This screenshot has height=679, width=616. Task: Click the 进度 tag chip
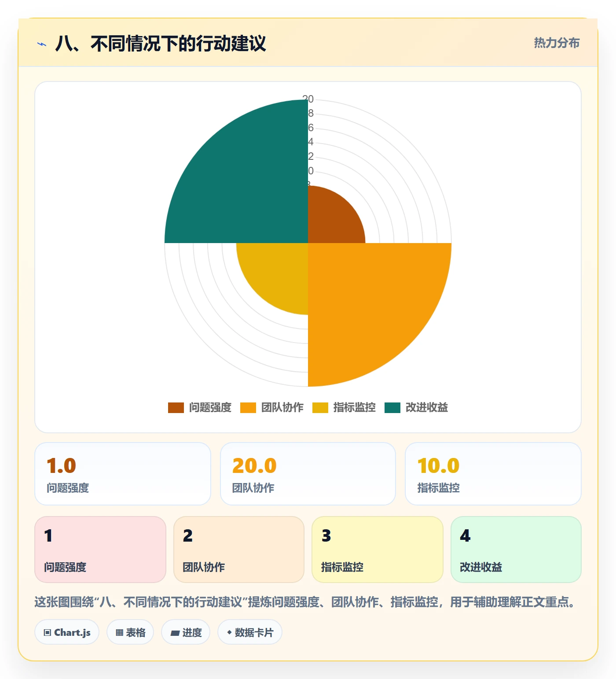click(x=186, y=632)
